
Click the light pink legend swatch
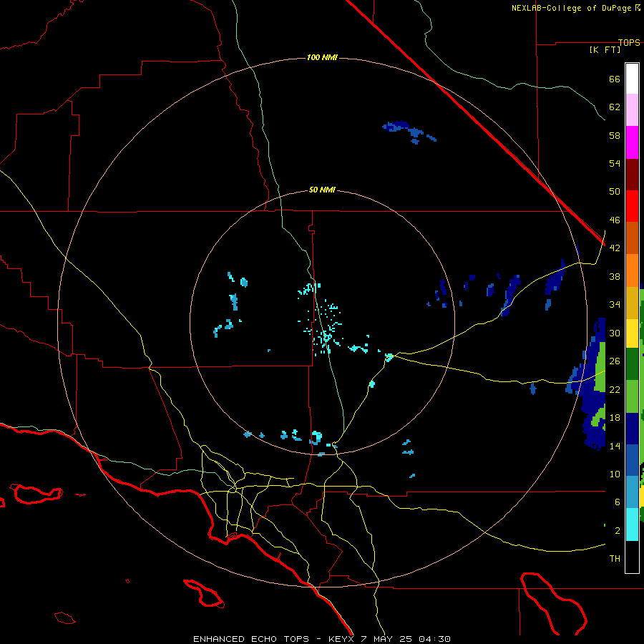632,109
